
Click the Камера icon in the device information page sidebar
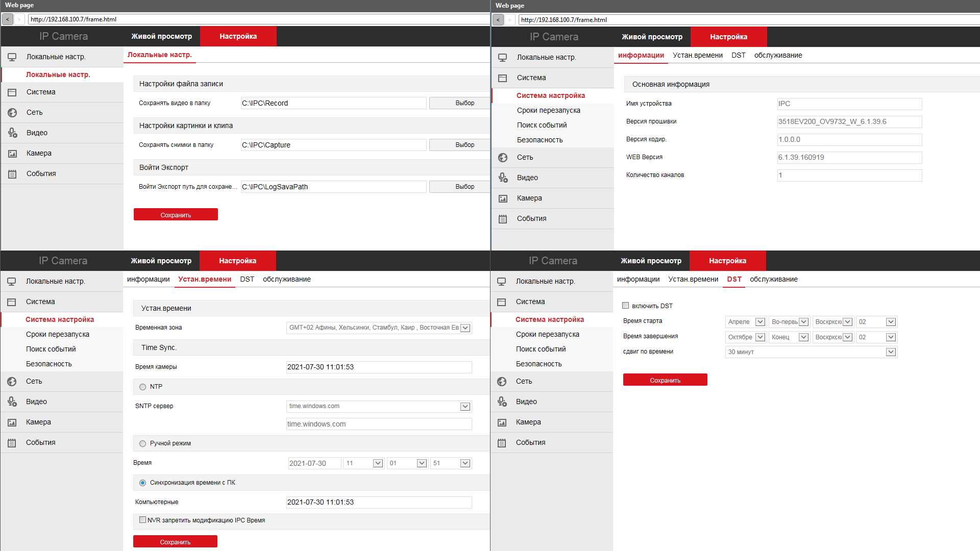pyautogui.click(x=503, y=198)
